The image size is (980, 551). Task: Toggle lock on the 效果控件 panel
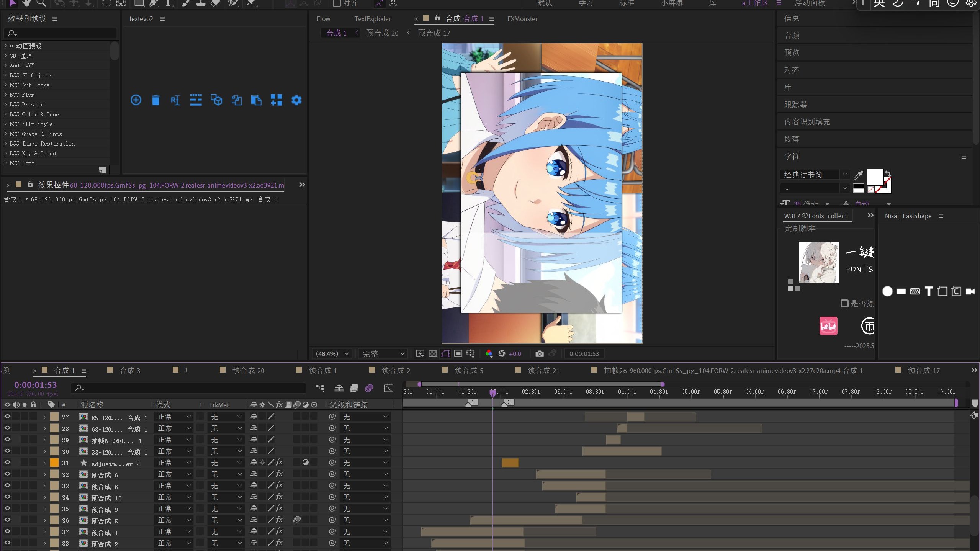[x=30, y=185]
